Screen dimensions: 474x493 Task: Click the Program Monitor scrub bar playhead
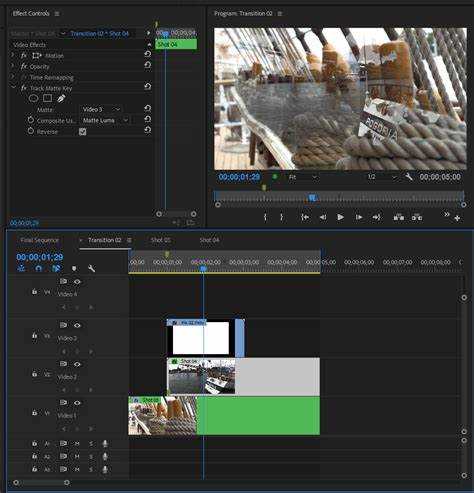[312, 198]
